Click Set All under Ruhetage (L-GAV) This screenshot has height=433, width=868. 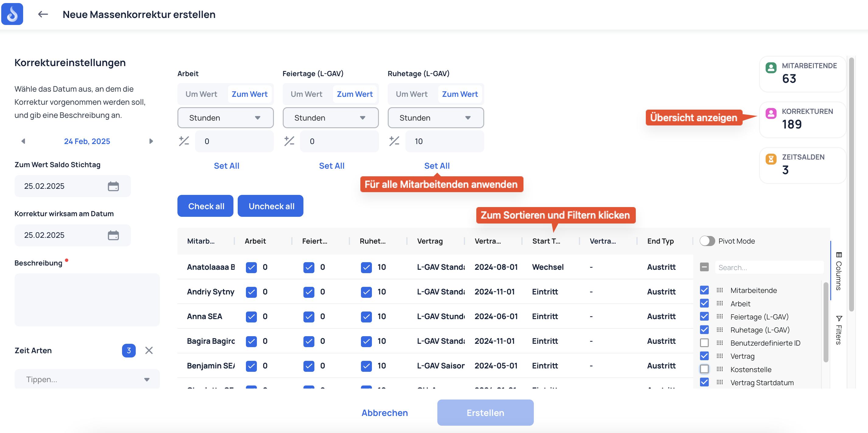point(437,166)
